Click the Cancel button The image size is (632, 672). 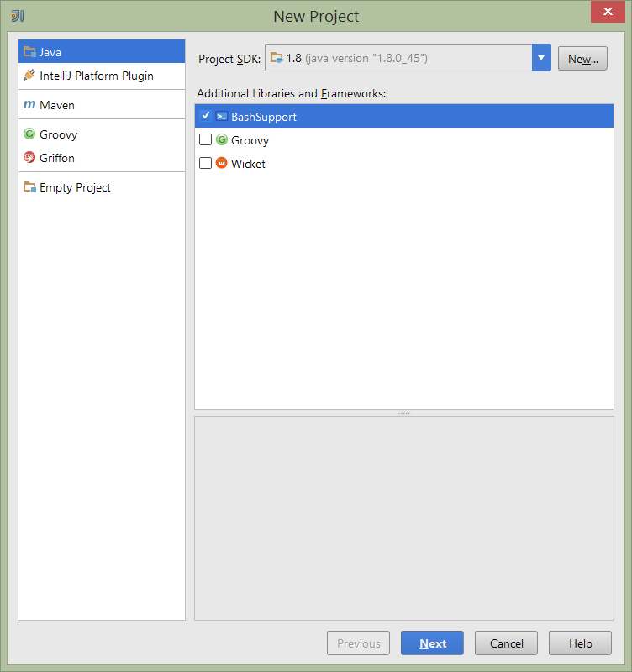tap(506, 643)
